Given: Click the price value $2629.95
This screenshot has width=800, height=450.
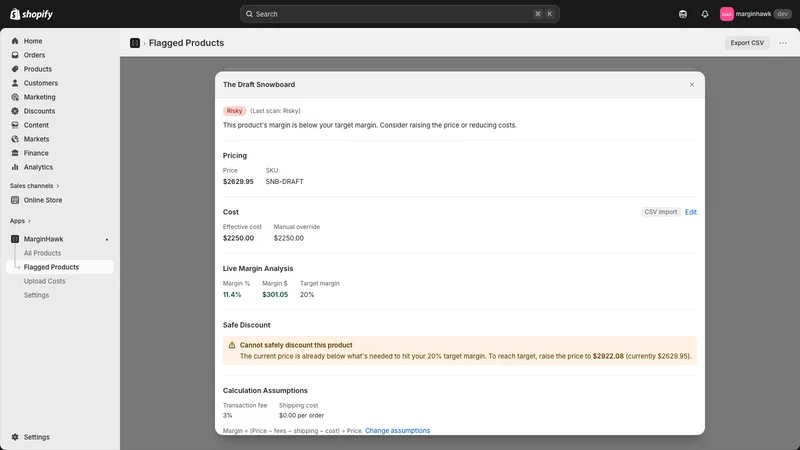Looking at the screenshot, I should coord(238,182).
